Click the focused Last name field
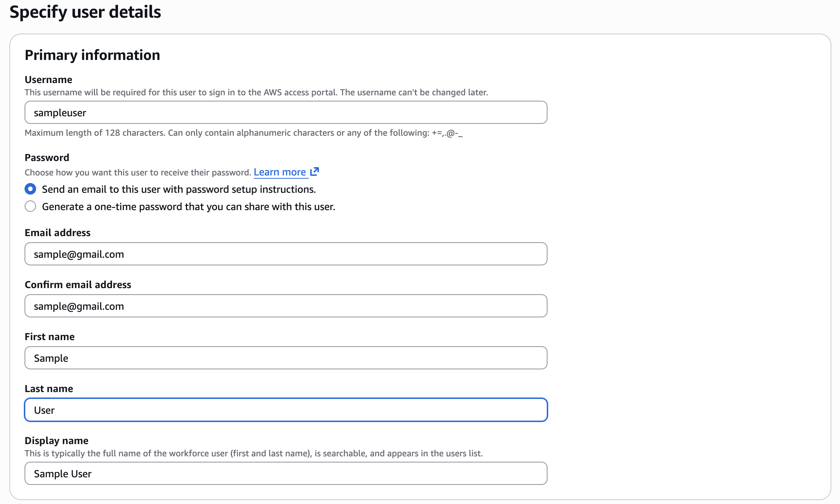Viewport: 840px width, 504px height. click(x=285, y=410)
